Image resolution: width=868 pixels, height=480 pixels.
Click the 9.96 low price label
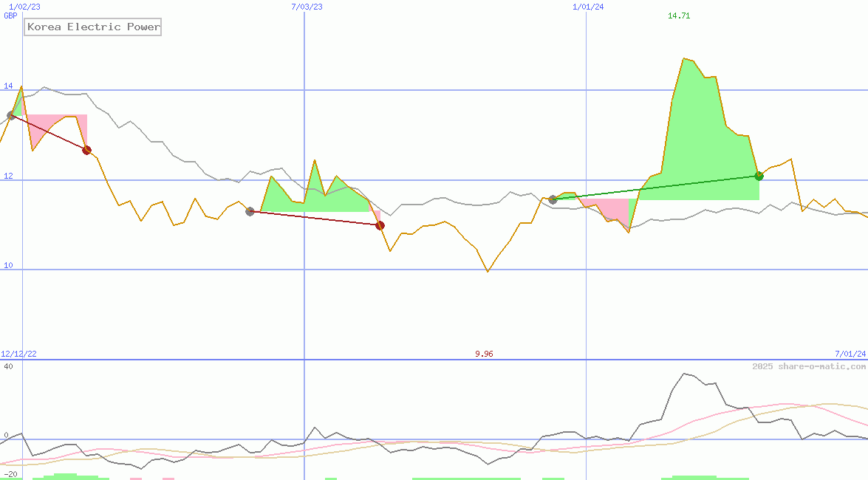click(484, 354)
